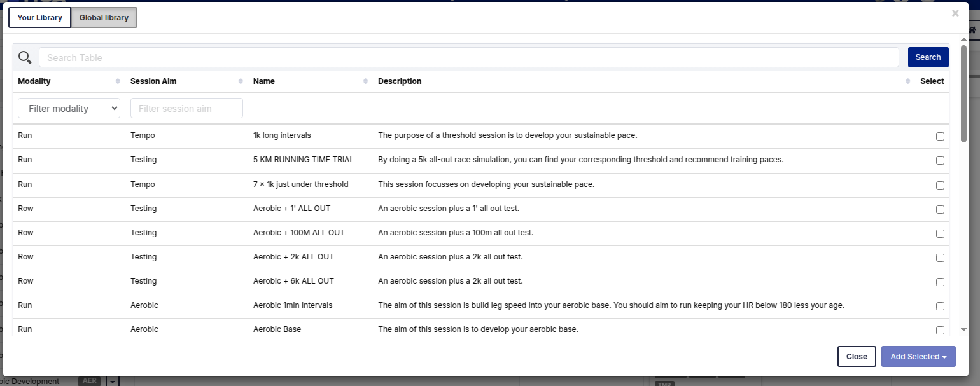Click the 'Aerobic 1min Intervals' name cell
Viewport: 980px width, 386px height.
[293, 305]
